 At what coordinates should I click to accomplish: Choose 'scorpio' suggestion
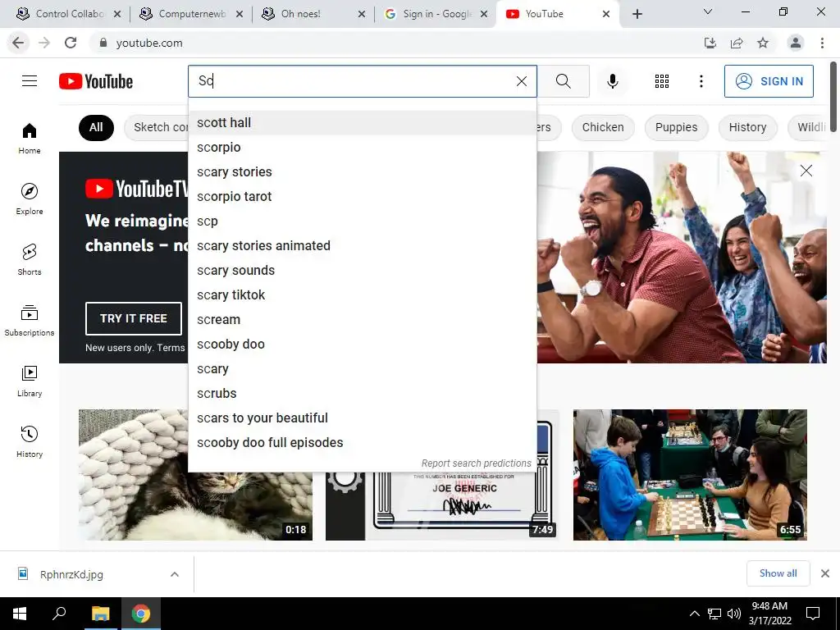362,148
